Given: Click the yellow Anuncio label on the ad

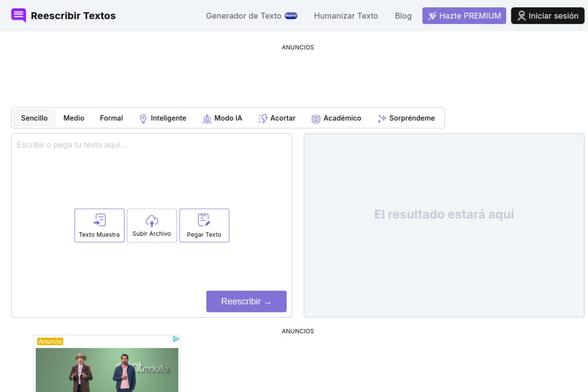Looking at the screenshot, I should click(x=51, y=341).
